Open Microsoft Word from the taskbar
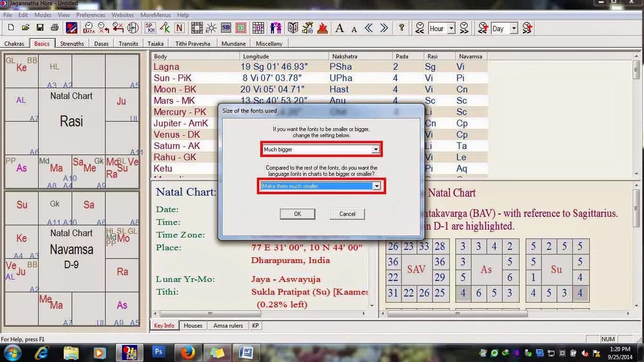644x362 pixels. (x=247, y=353)
